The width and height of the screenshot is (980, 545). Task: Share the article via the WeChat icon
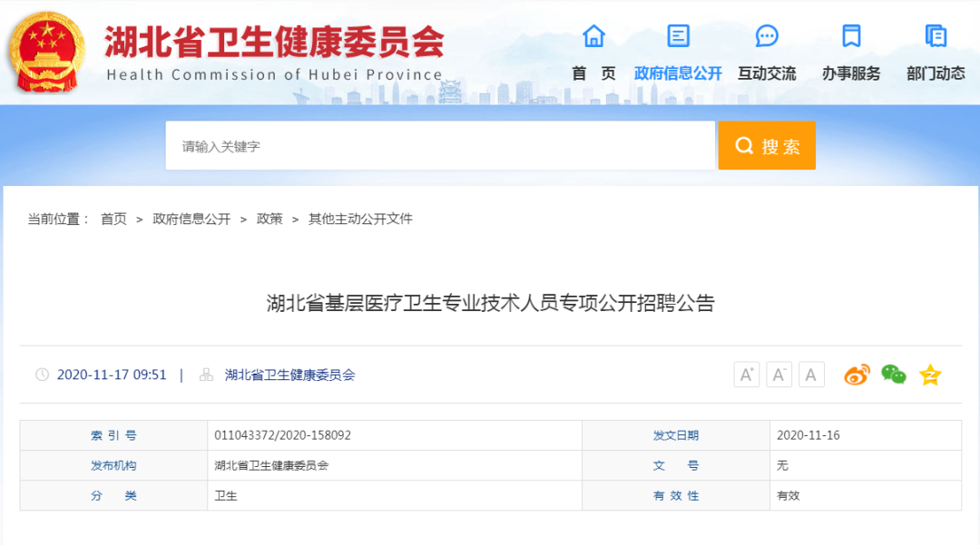(x=893, y=374)
